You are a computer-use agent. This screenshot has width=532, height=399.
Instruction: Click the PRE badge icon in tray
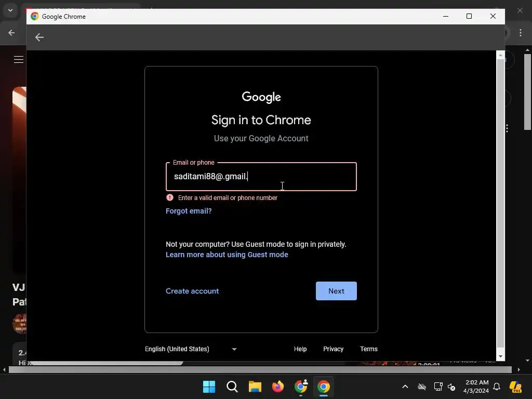[x=515, y=387]
